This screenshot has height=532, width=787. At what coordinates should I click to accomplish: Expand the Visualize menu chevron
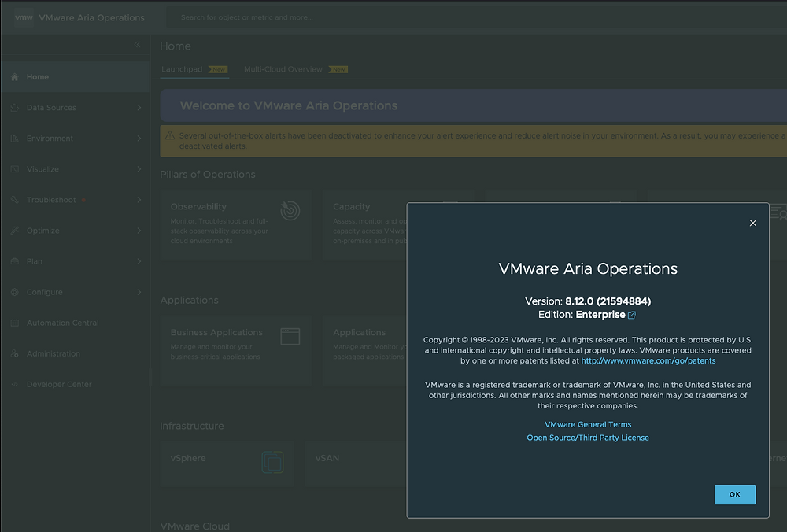coord(139,169)
